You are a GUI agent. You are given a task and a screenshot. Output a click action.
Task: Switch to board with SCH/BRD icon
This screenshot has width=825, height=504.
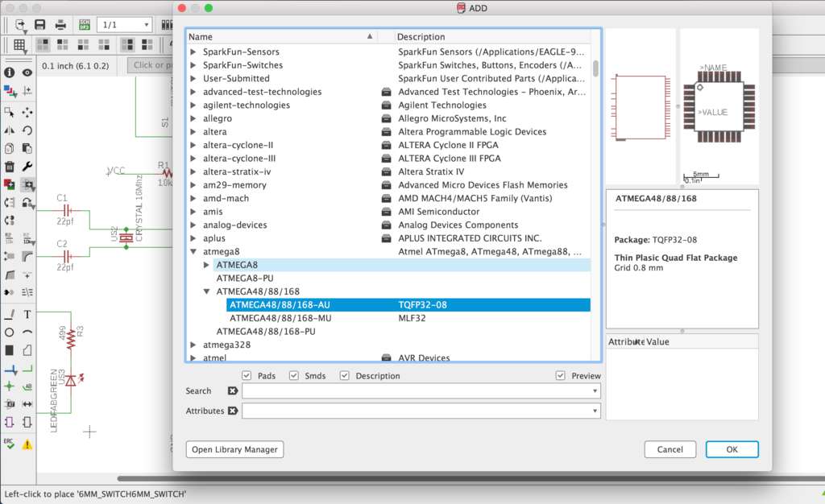[84, 25]
